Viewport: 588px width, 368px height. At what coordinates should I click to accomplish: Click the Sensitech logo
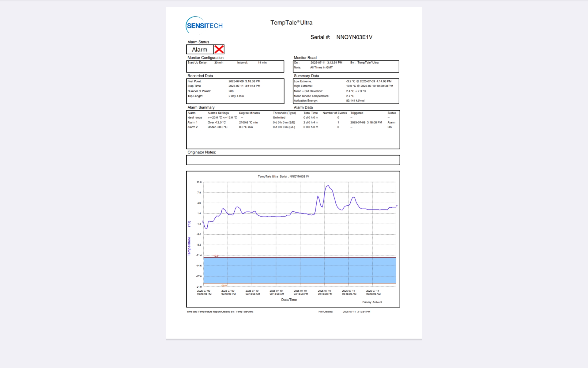coord(204,25)
